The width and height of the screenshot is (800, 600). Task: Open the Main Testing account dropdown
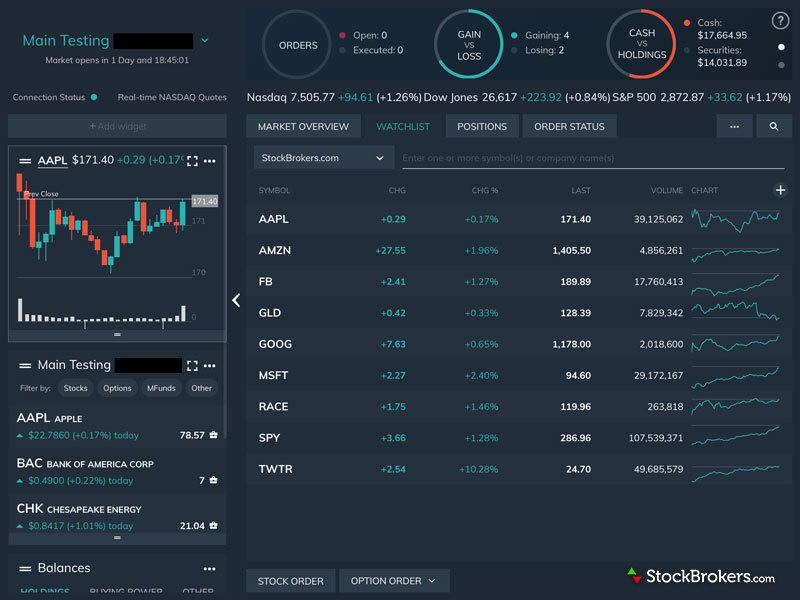(205, 40)
